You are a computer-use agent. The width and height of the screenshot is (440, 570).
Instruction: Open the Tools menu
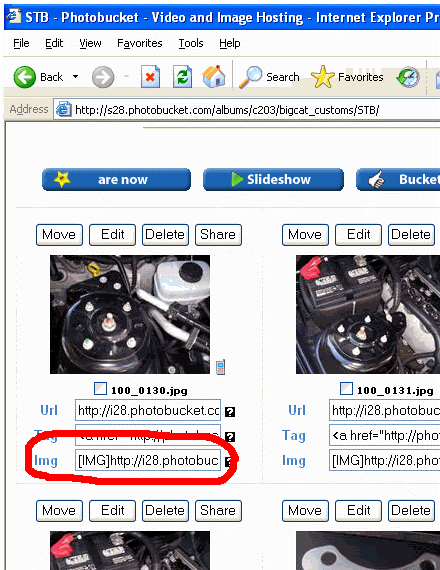tap(191, 43)
